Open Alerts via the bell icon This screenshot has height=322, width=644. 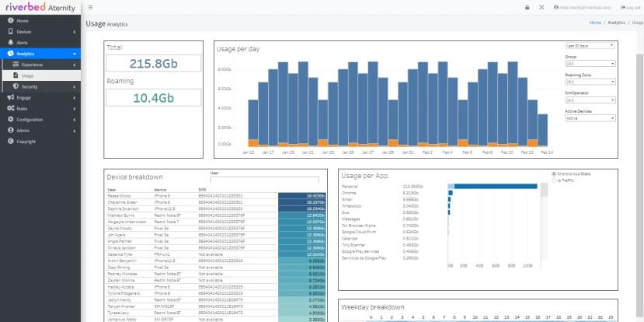click(10, 43)
